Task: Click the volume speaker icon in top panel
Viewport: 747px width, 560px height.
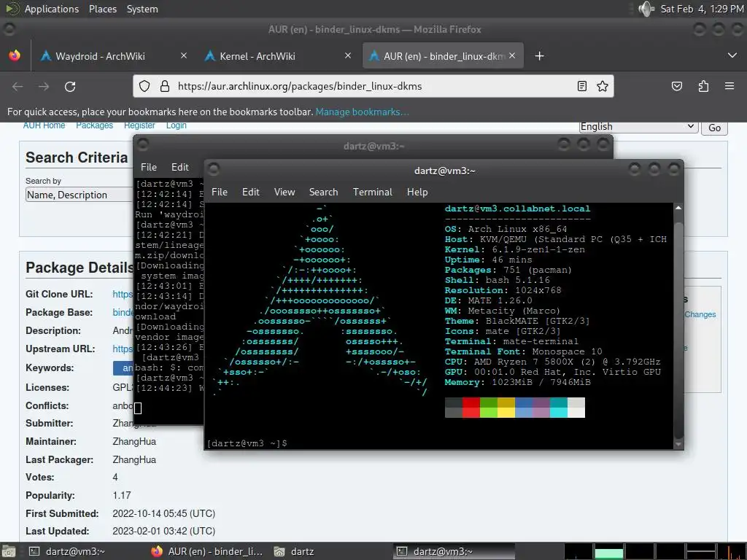Action: pos(646,9)
